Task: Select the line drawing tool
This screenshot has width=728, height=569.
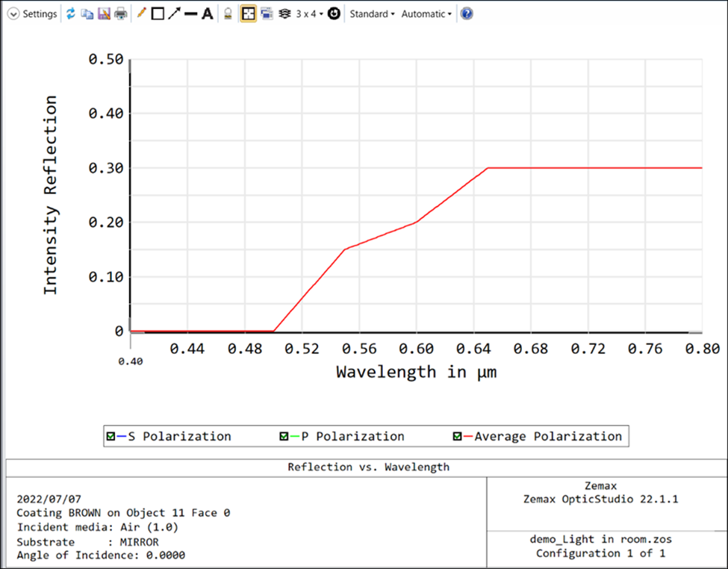Action: [x=190, y=14]
